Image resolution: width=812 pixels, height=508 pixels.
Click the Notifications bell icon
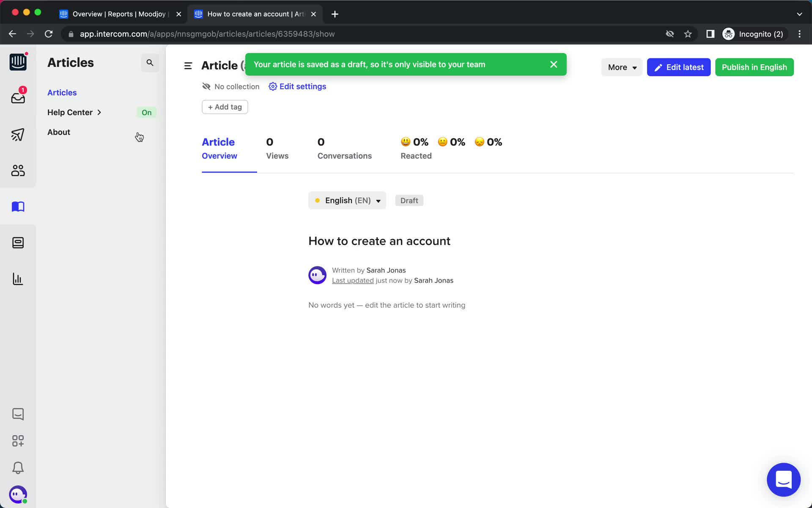click(x=17, y=468)
